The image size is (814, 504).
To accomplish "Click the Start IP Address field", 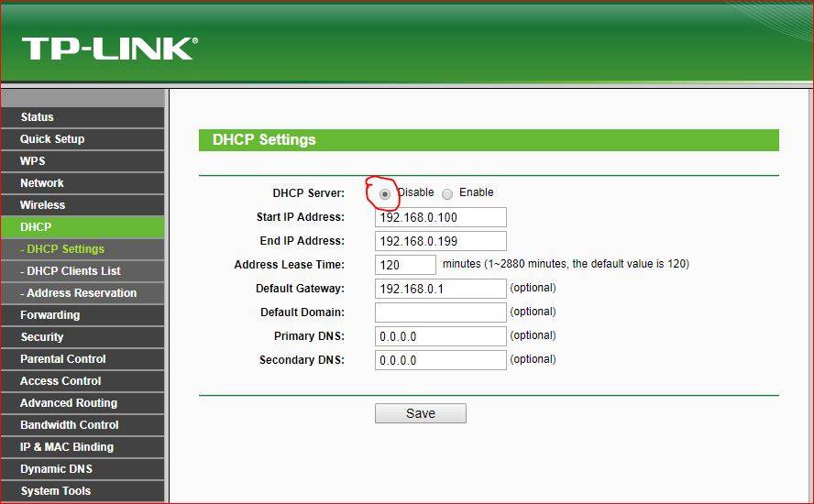I will tap(440, 217).
